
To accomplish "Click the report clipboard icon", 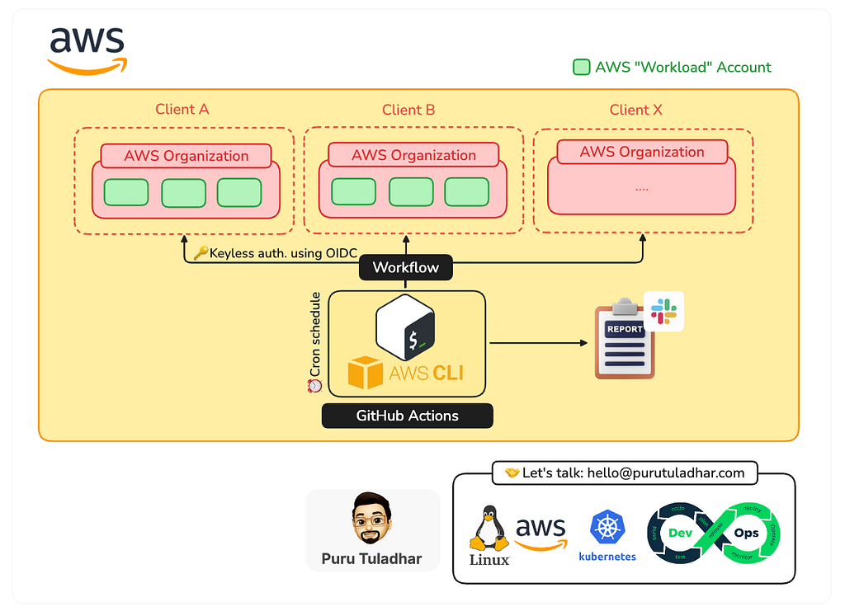I will click(x=625, y=338).
